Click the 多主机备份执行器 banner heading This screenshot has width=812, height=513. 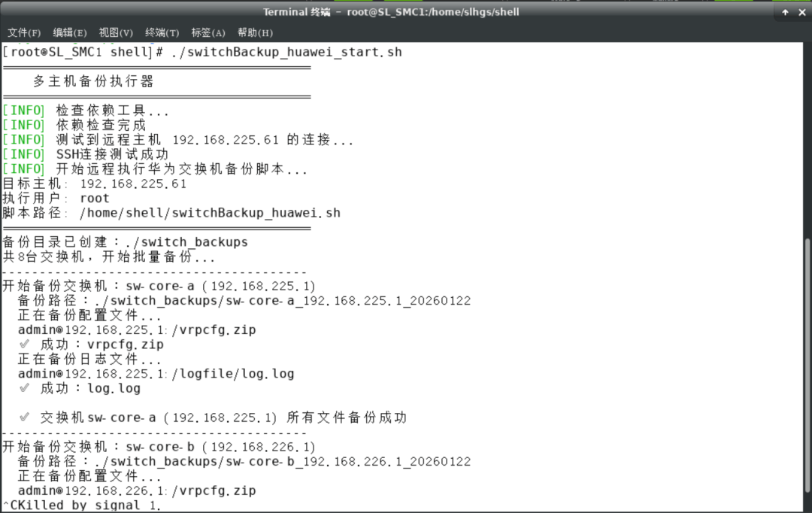tap(94, 81)
